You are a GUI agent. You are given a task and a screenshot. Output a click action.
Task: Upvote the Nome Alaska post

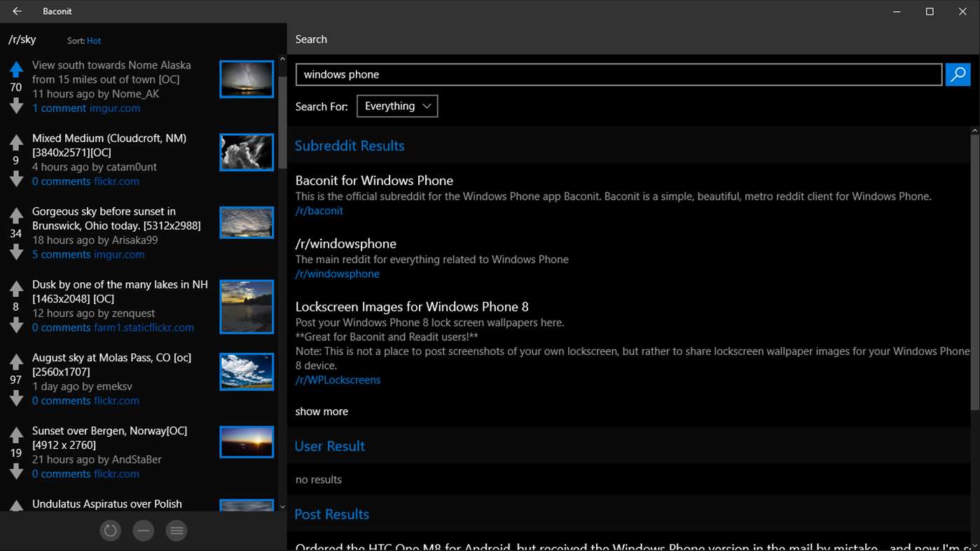(15, 68)
